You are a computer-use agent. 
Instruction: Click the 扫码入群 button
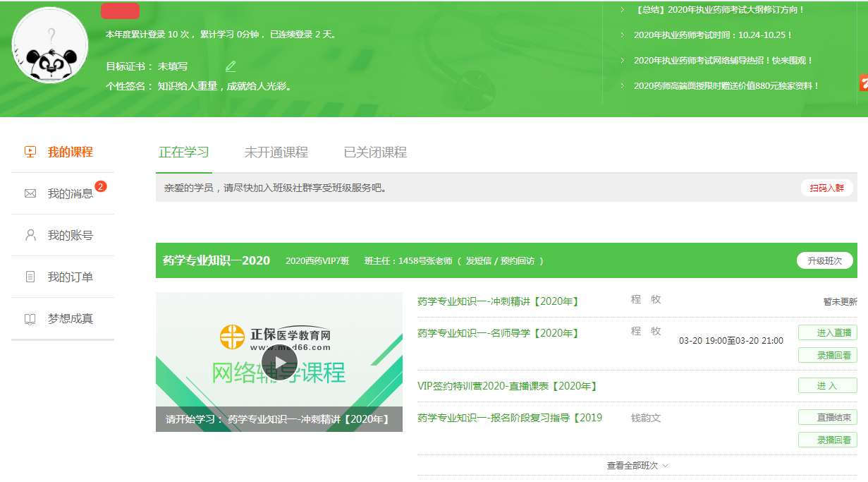click(826, 188)
